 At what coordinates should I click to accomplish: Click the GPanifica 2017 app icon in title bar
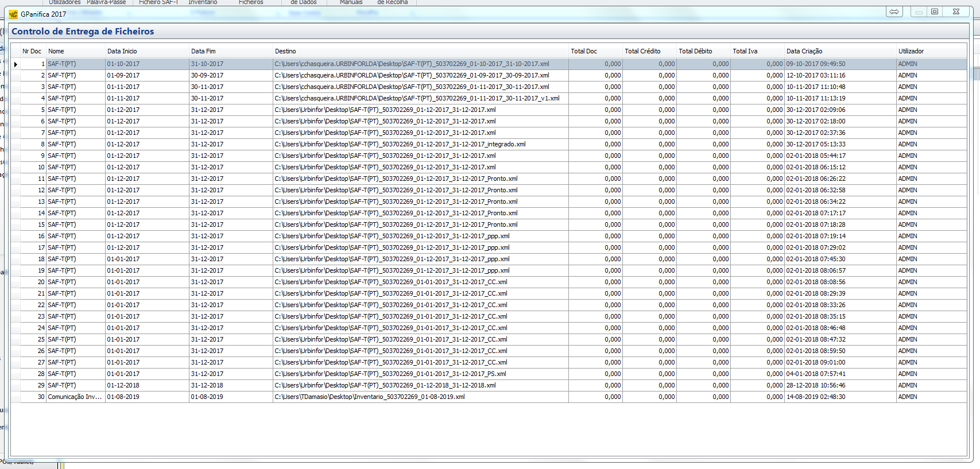13,14
